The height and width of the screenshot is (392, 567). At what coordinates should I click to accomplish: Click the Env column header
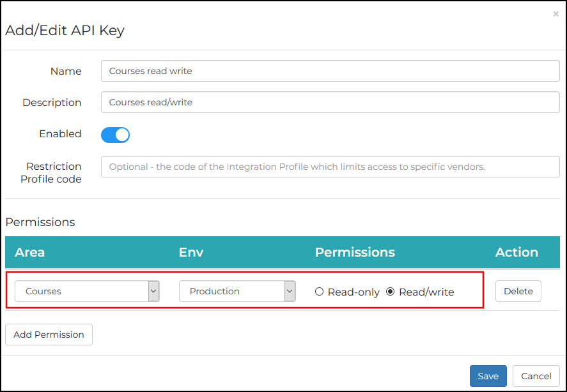click(191, 252)
